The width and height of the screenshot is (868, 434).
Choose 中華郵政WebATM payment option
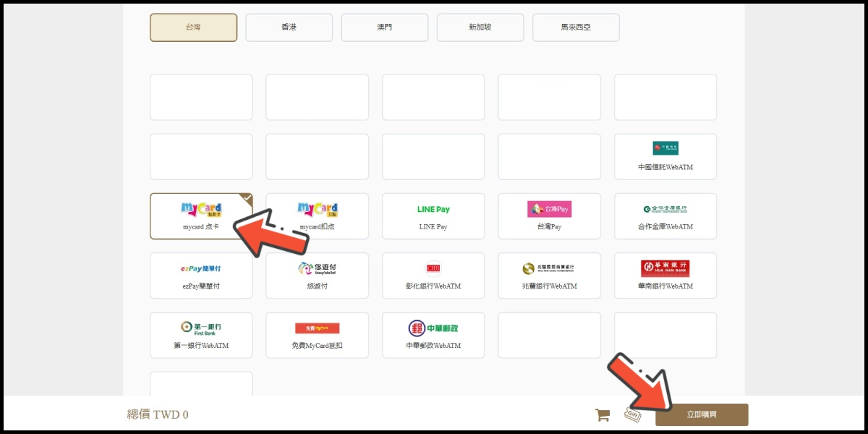pos(433,335)
